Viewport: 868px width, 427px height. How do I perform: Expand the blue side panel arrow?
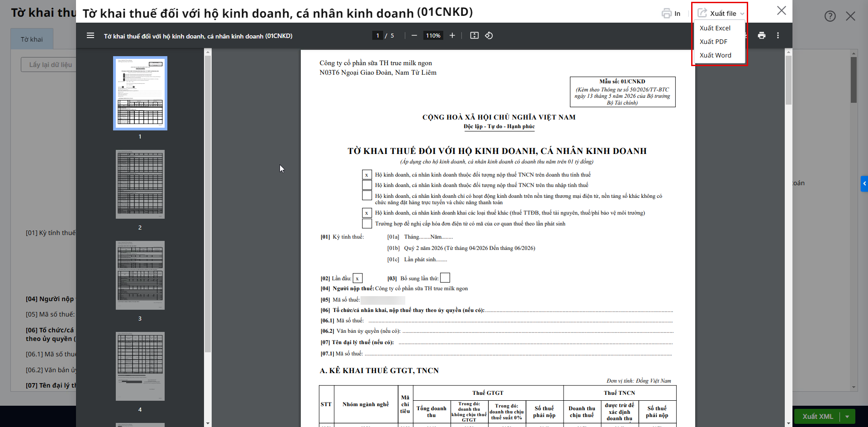[864, 183]
